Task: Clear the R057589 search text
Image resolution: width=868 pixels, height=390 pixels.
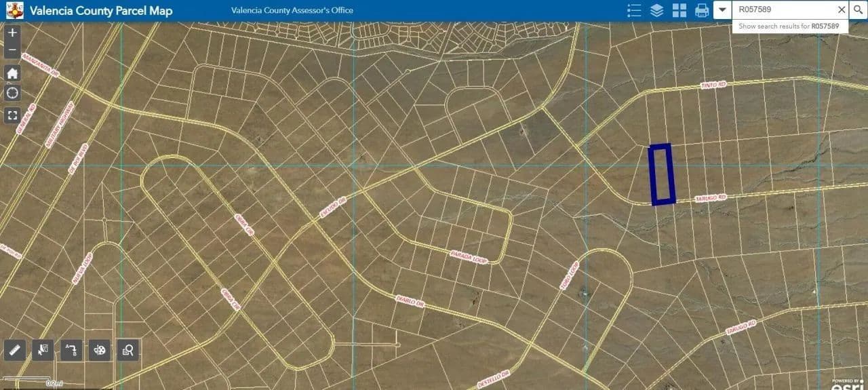Action: click(x=842, y=10)
